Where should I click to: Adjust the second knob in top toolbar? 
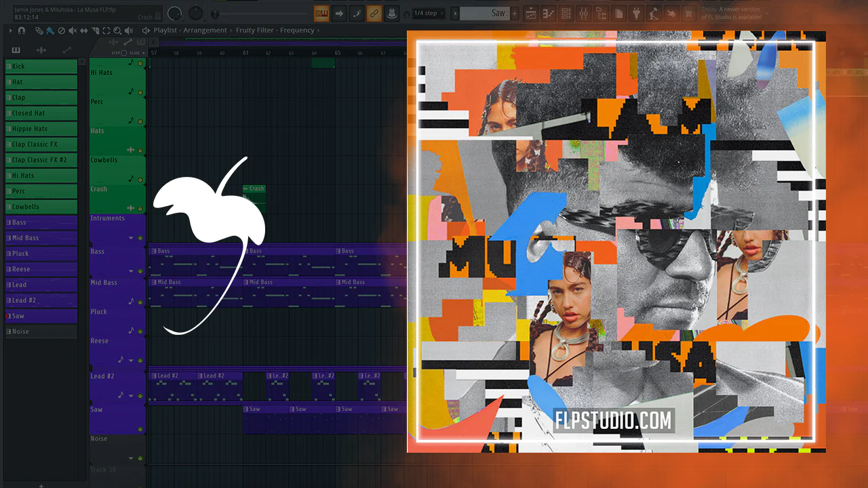tap(195, 13)
